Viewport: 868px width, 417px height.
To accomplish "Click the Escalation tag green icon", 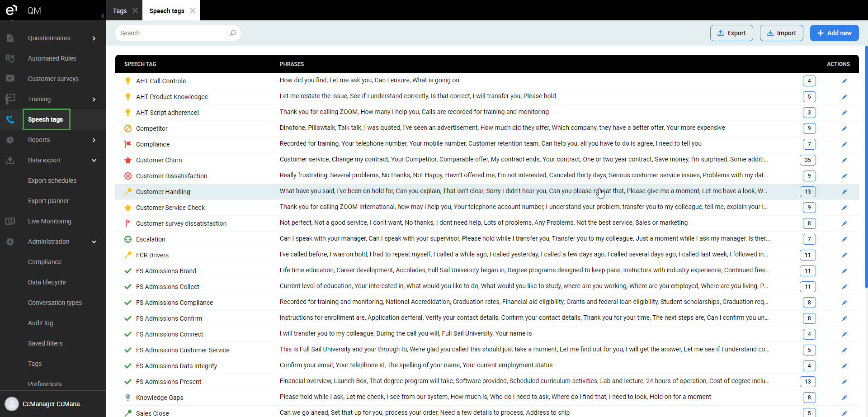I will pyautogui.click(x=128, y=239).
